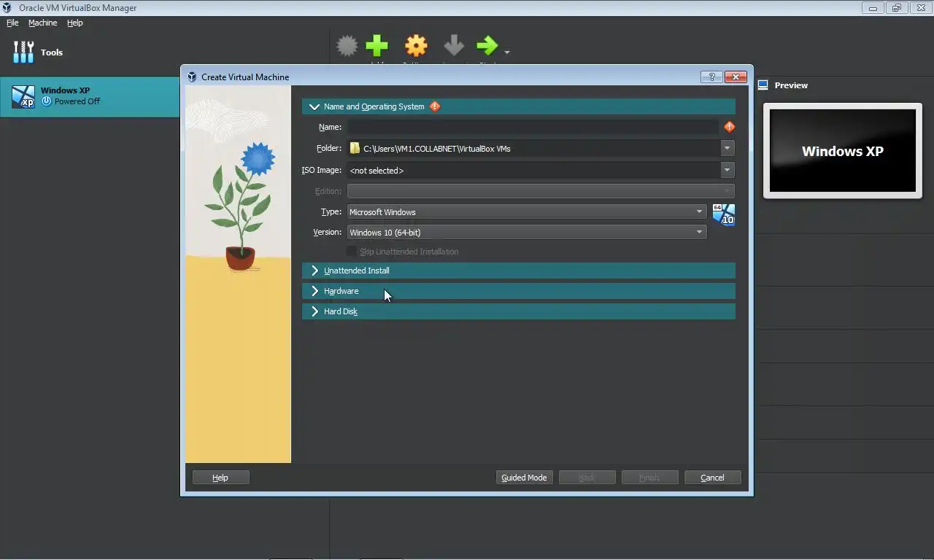This screenshot has height=560, width=934.
Task: Open the Help menu
Action: pos(74,23)
